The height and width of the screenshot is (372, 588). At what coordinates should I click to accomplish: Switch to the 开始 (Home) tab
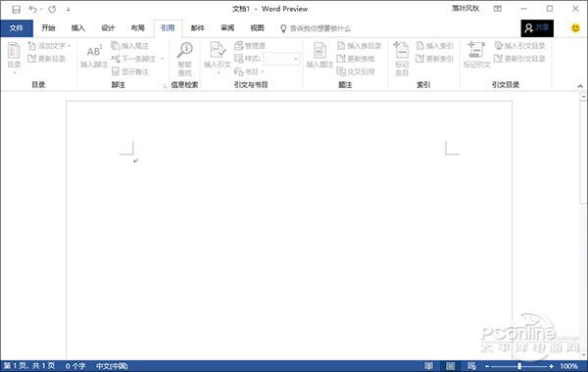click(48, 28)
